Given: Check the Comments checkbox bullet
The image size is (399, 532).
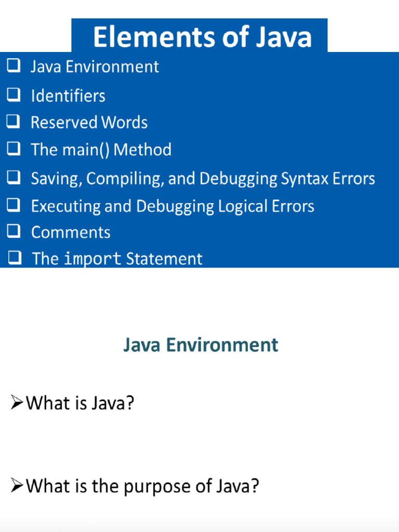Looking at the screenshot, I should point(14,231).
